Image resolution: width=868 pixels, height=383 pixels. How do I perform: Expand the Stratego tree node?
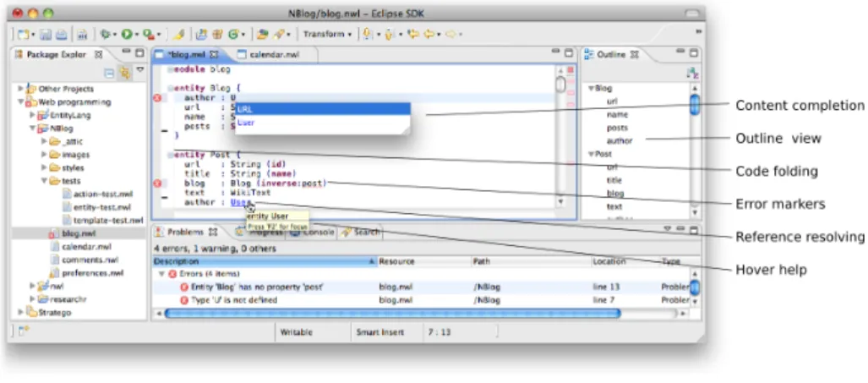coord(20,312)
